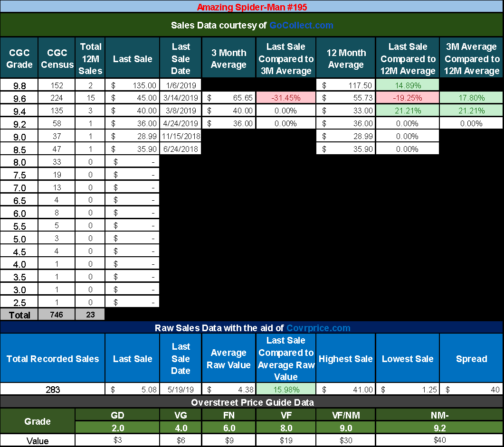
Task: Select the census value 33
Action: [x=57, y=162]
